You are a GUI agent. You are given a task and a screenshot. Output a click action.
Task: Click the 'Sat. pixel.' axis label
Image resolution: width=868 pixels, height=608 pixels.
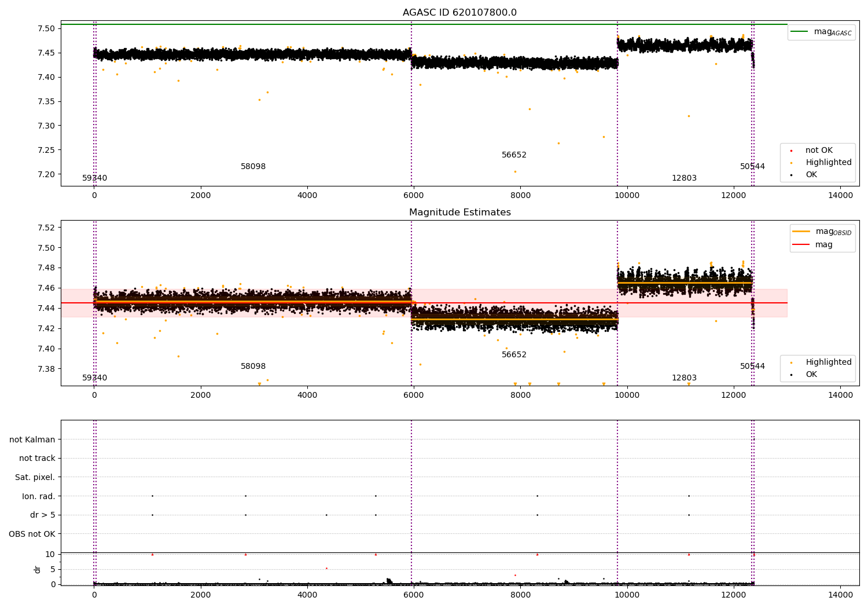pyautogui.click(x=35, y=478)
